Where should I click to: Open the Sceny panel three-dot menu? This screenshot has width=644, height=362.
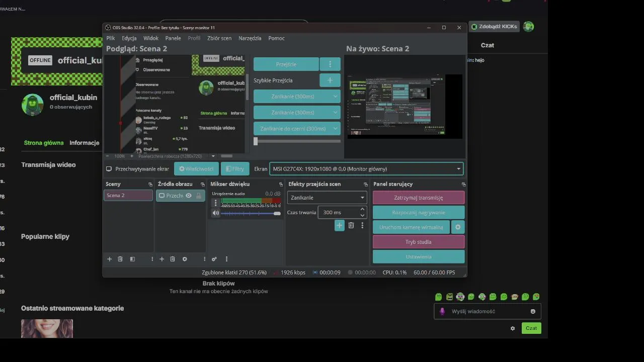coord(152,259)
